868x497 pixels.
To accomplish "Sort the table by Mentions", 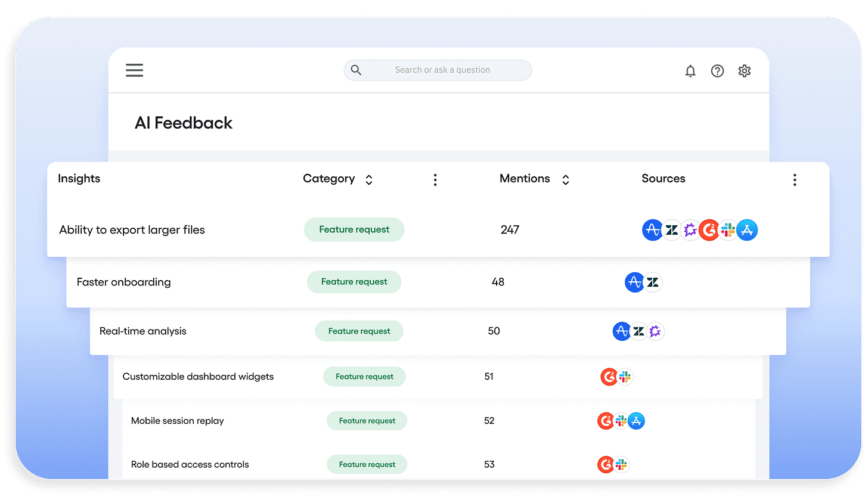I will (565, 179).
